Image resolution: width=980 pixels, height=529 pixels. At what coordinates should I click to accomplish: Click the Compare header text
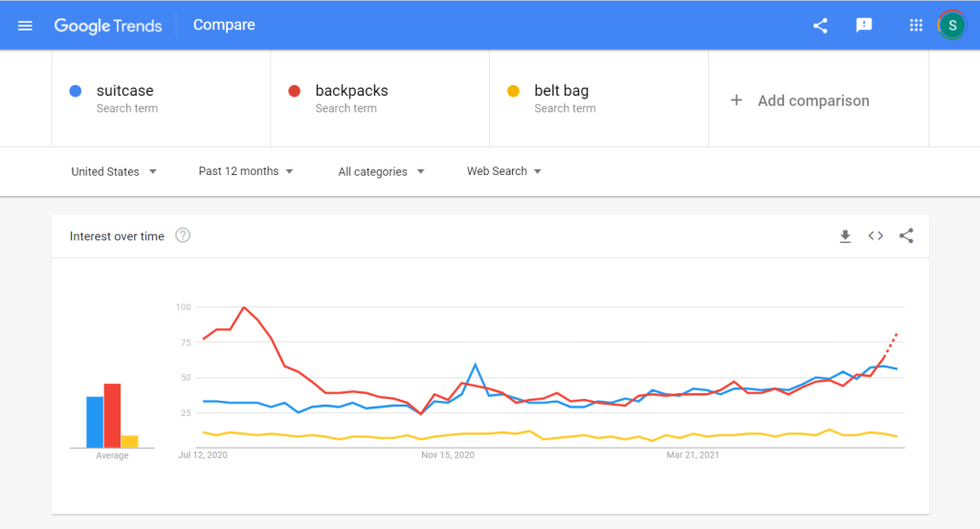224,25
